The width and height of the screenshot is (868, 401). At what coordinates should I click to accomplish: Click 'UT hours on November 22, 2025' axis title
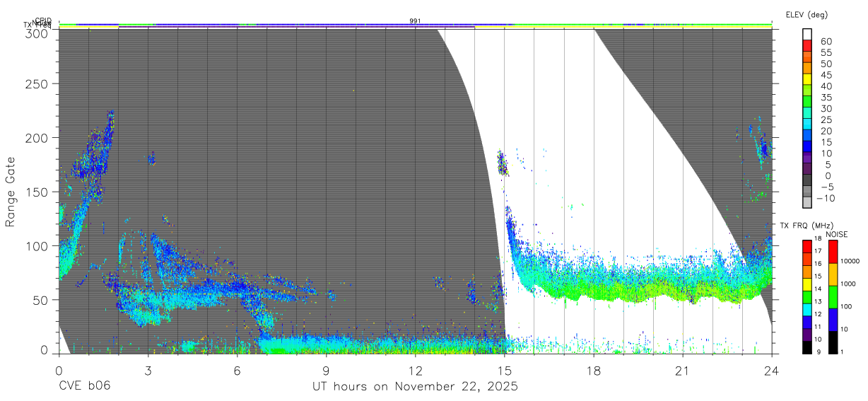click(x=415, y=387)
